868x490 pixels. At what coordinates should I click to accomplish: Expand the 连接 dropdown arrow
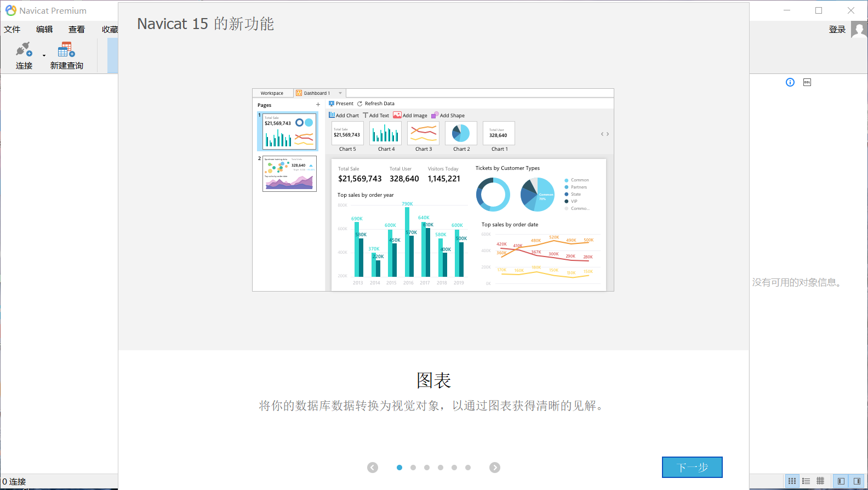(44, 55)
